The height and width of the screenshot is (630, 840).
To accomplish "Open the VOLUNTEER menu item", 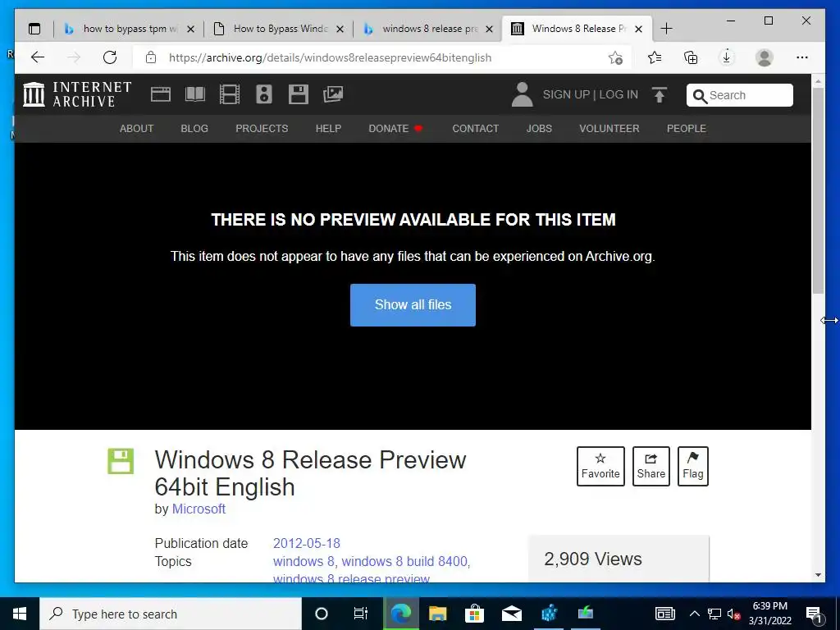I will click(x=609, y=129).
